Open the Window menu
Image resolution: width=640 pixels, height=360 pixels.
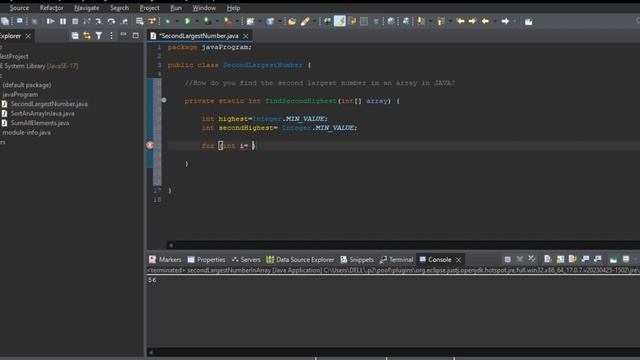pos(204,8)
